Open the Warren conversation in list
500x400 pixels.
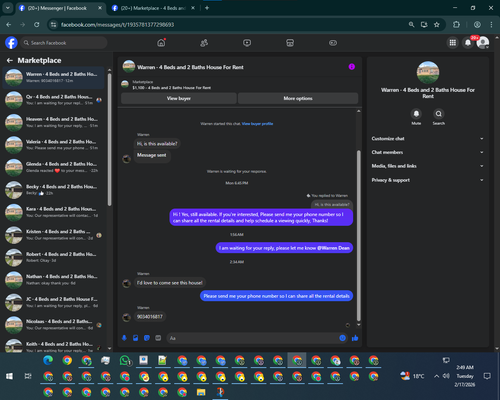[x=53, y=78]
